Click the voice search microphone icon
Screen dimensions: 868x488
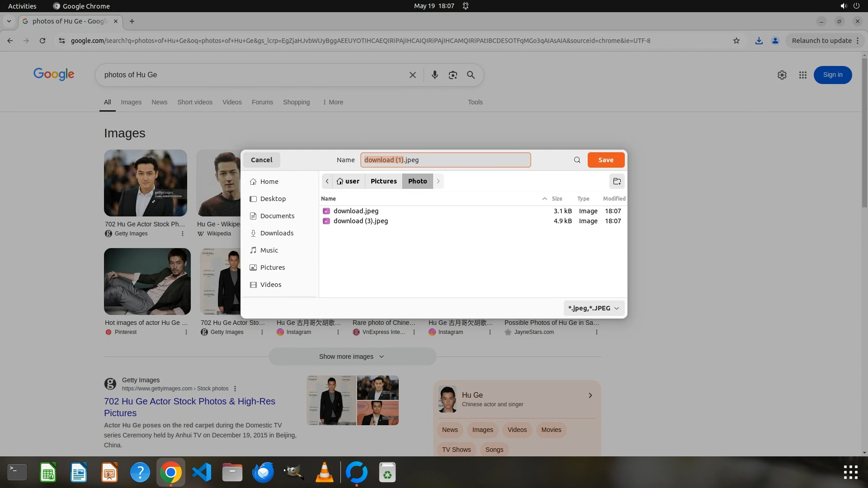[434, 75]
